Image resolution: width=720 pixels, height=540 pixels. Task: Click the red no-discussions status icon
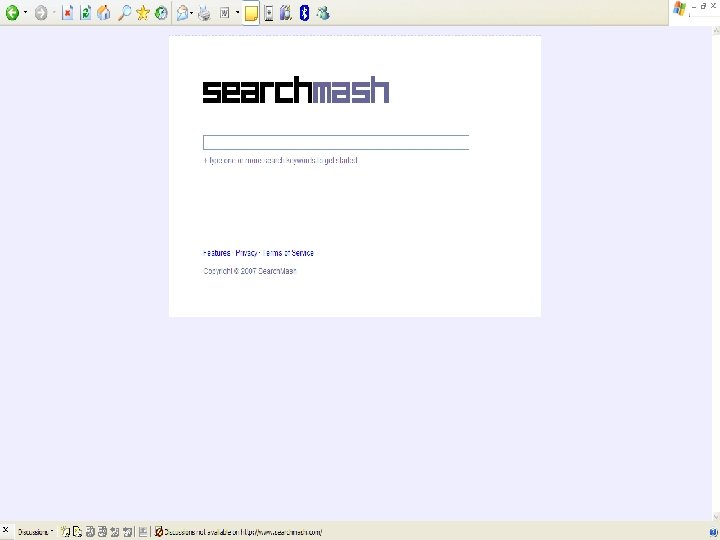(158, 532)
